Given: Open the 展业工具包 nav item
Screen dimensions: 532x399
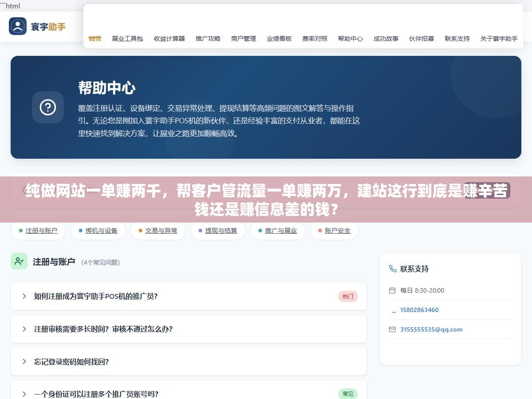Looking at the screenshot, I should click(x=127, y=39).
